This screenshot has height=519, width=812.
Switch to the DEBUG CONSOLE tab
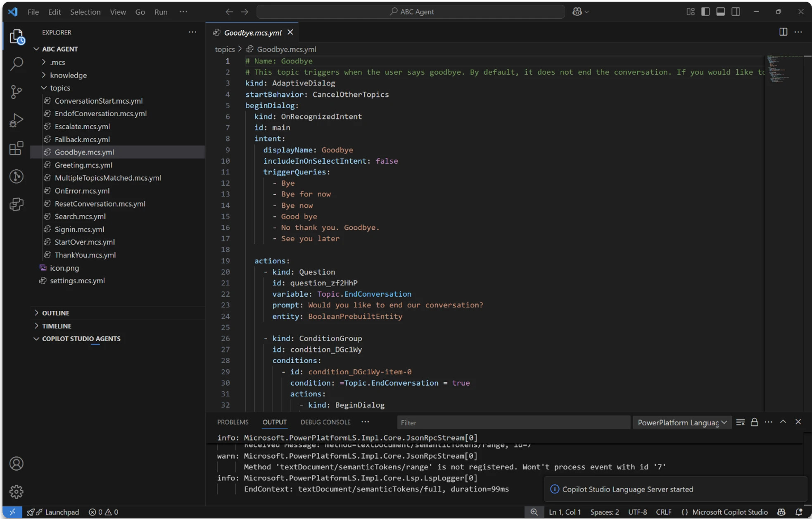point(325,422)
